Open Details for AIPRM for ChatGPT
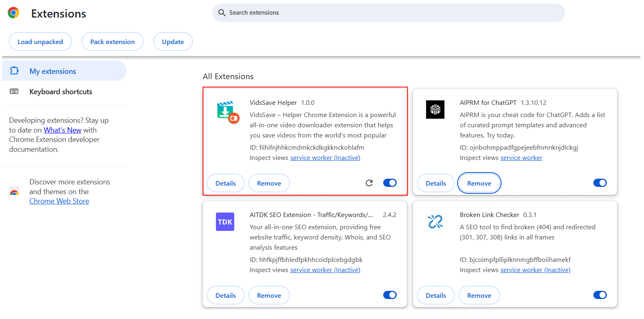This screenshot has width=644, height=319. 436,183
